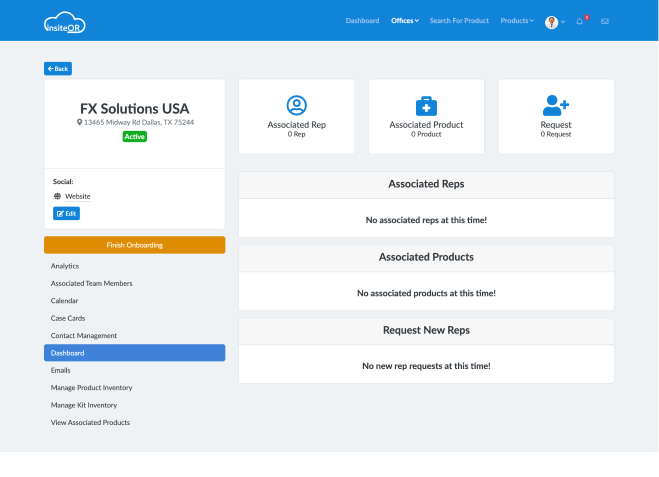This screenshot has height=477, width=659.
Task: Click the green Active status badge
Action: click(134, 137)
